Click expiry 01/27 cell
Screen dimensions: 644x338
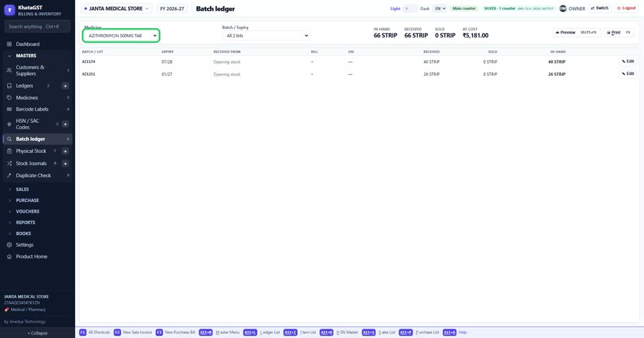(x=167, y=74)
